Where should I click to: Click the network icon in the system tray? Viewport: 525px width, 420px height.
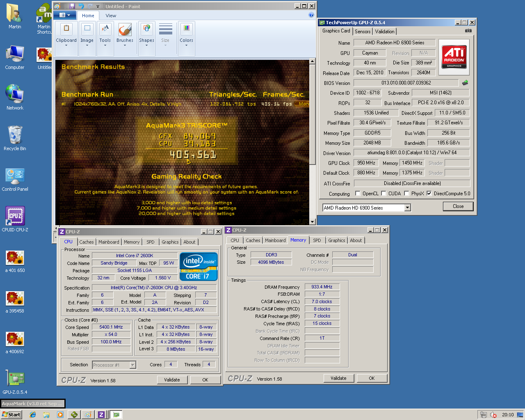pos(484,415)
